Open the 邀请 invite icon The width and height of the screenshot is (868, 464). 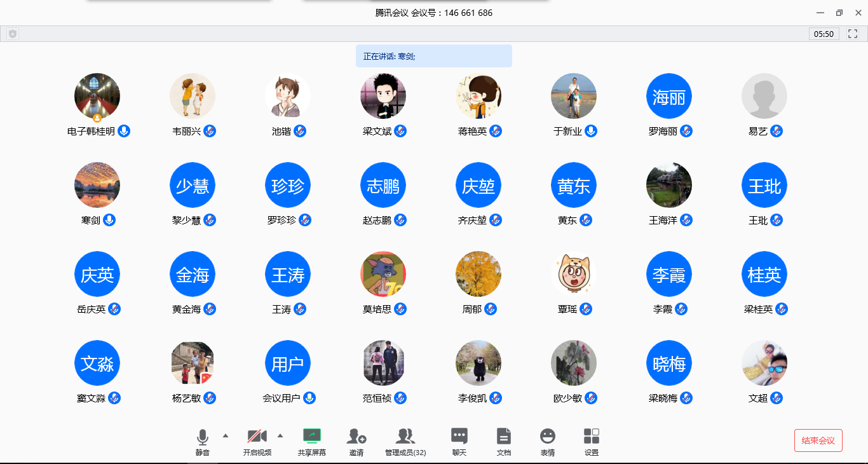pyautogui.click(x=356, y=437)
